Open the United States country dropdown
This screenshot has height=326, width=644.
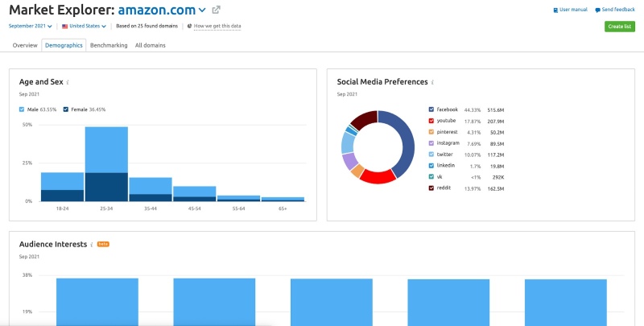coord(85,26)
